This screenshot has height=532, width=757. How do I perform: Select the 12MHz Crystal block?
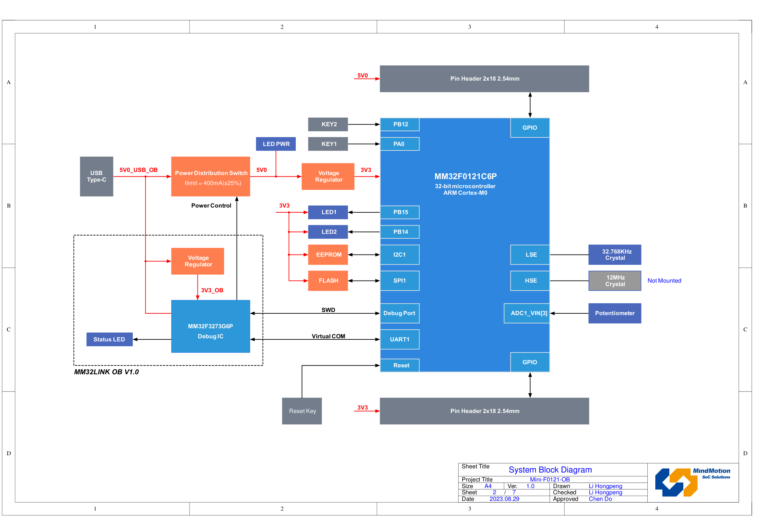[x=615, y=281]
